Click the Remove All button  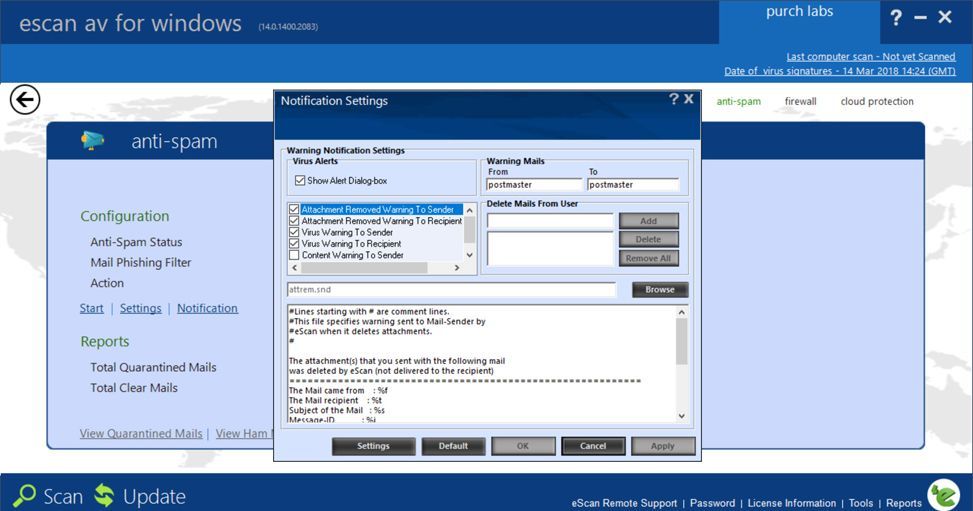point(648,258)
